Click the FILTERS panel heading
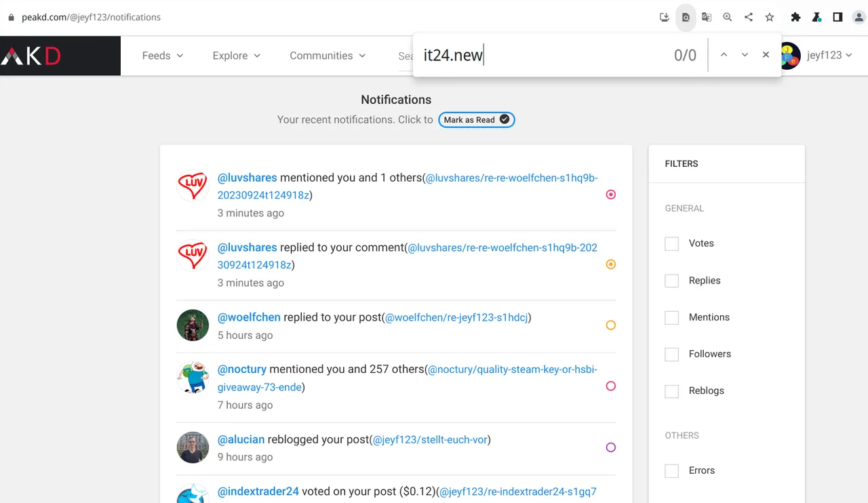 pos(682,164)
